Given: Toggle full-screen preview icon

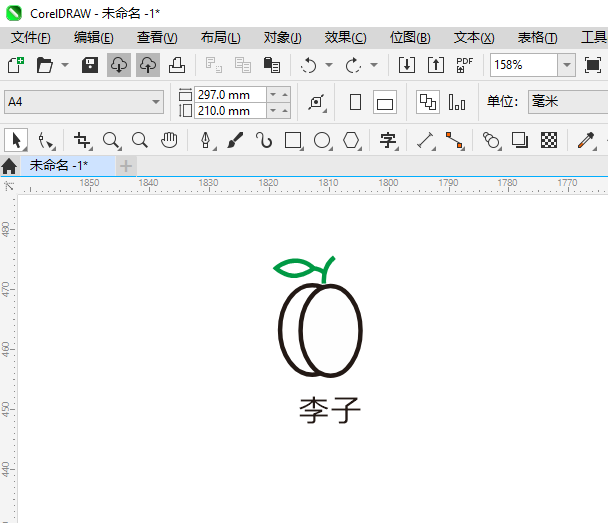Looking at the screenshot, I should [x=593, y=65].
